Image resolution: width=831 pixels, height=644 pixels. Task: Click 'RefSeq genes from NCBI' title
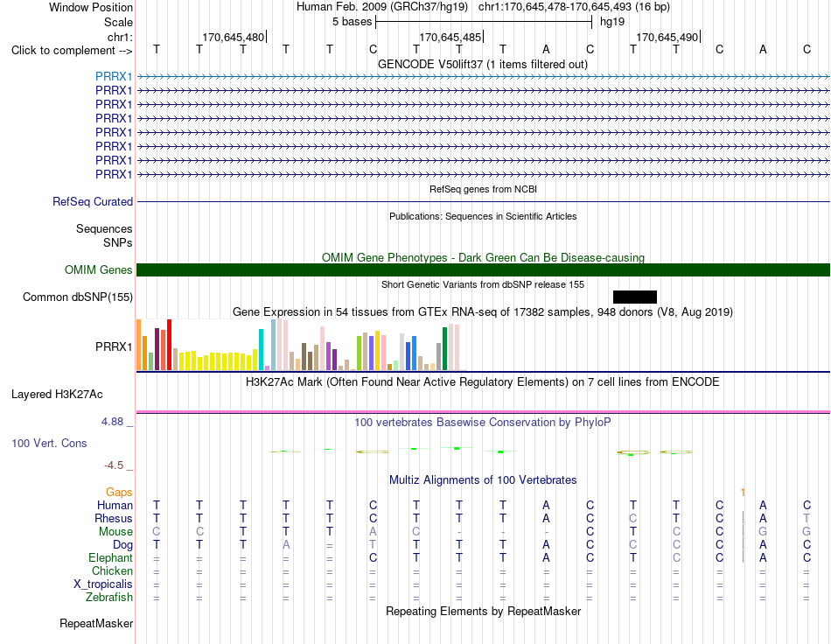[x=484, y=189]
